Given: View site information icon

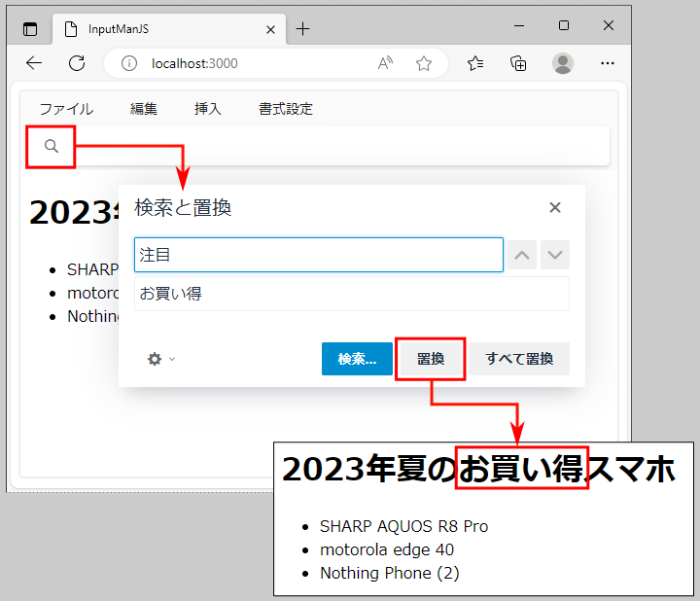Looking at the screenshot, I should (x=129, y=63).
